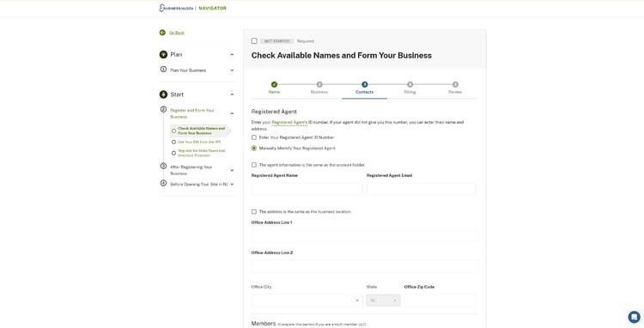Viewport: 644px width, 328px height.
Task: Focus the Office Address Line 2 field
Action: point(365,266)
